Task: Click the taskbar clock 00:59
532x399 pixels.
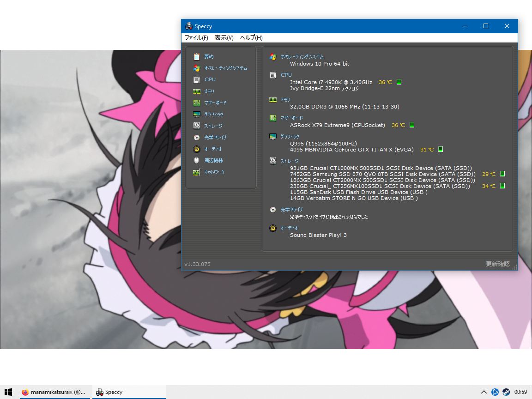Action: click(520, 392)
